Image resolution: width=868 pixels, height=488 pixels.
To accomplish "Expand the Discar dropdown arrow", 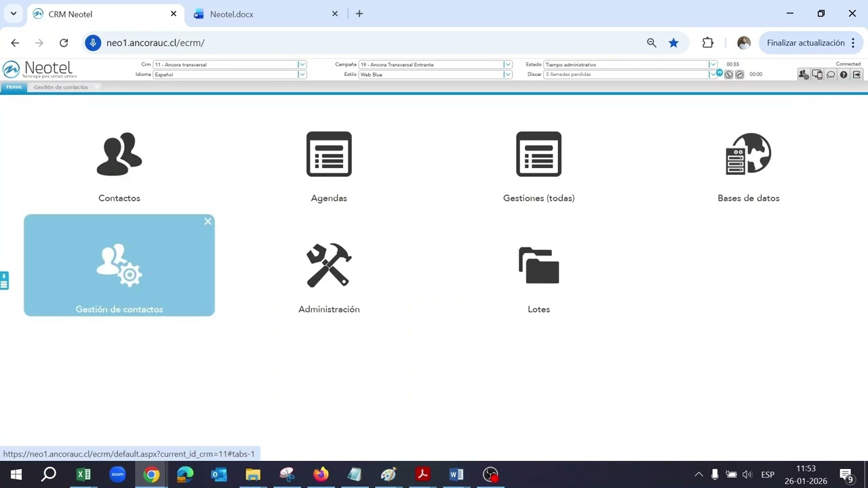I will pos(713,75).
